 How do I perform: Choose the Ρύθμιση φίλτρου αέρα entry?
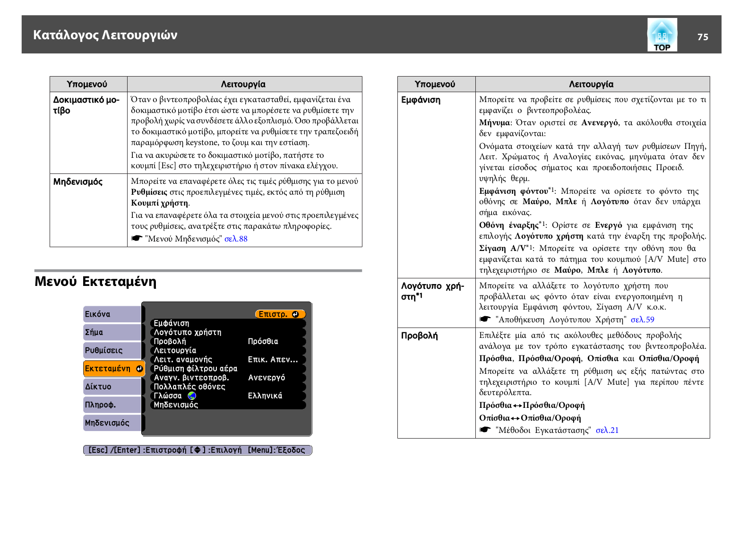coord(228,369)
